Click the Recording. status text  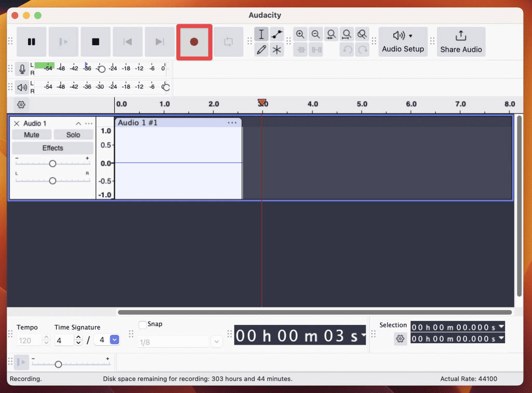click(26, 379)
